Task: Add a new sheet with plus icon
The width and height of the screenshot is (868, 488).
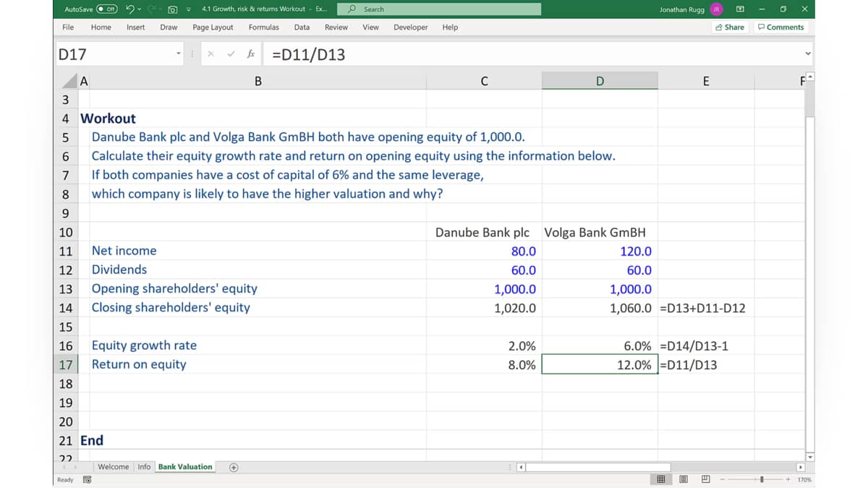Action: click(x=234, y=467)
